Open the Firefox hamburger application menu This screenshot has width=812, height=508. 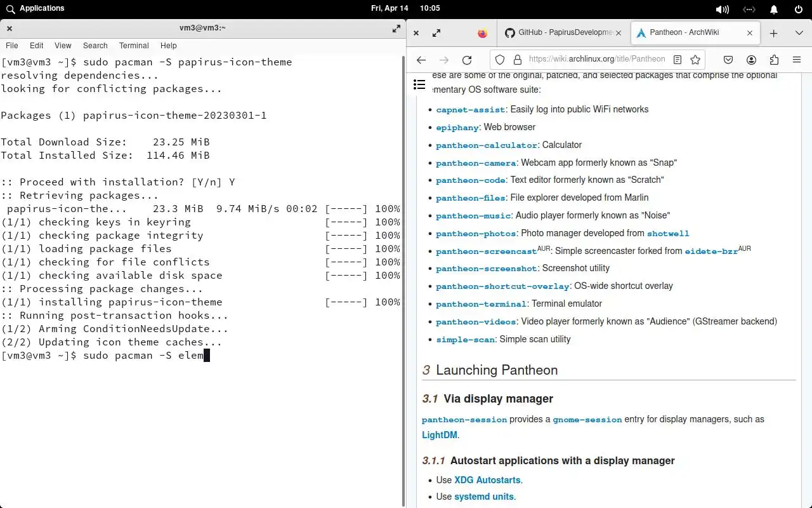[x=797, y=60]
